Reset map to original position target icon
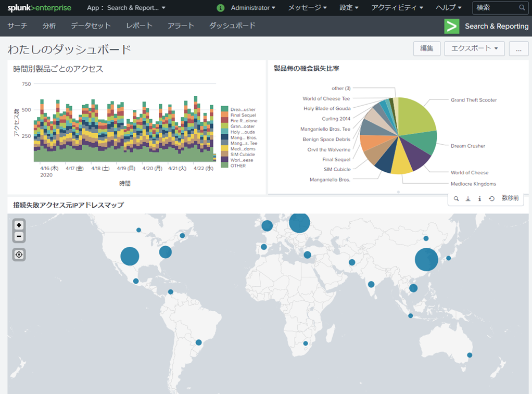Screen dimensions: 532x394 pyautogui.click(x=19, y=255)
